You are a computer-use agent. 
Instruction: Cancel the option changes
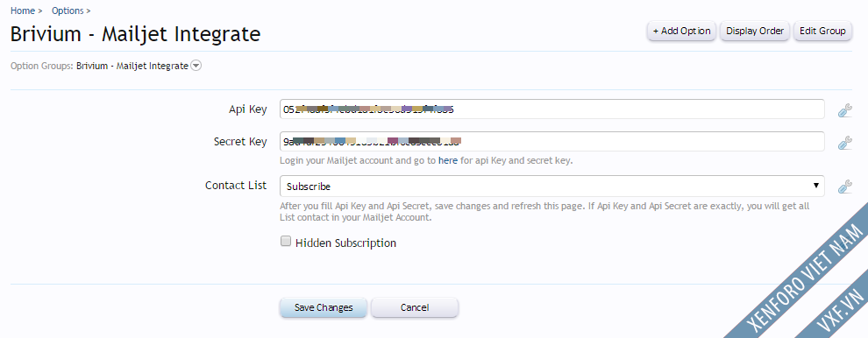coord(414,307)
